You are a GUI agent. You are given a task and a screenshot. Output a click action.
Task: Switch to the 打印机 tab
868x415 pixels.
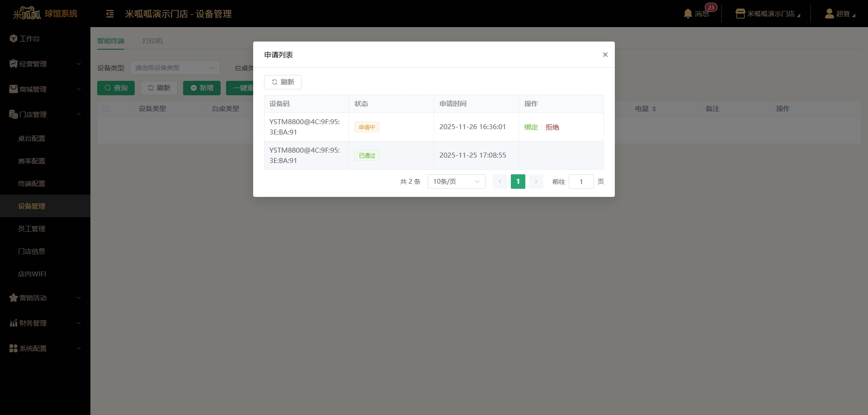(x=152, y=41)
